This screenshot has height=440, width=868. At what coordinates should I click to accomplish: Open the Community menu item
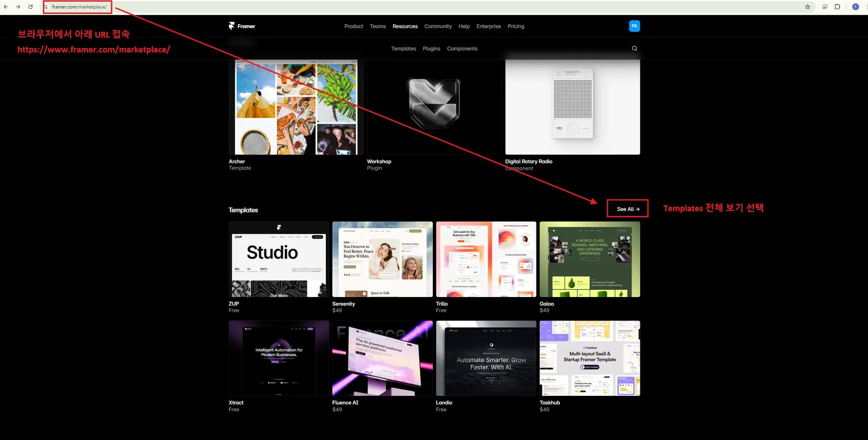coord(438,26)
